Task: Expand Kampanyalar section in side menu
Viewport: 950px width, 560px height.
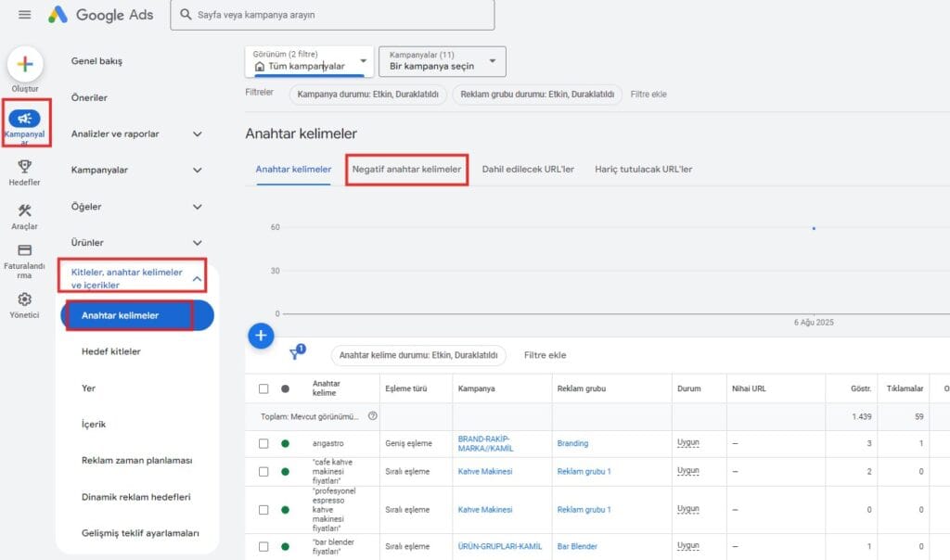Action: (x=198, y=170)
